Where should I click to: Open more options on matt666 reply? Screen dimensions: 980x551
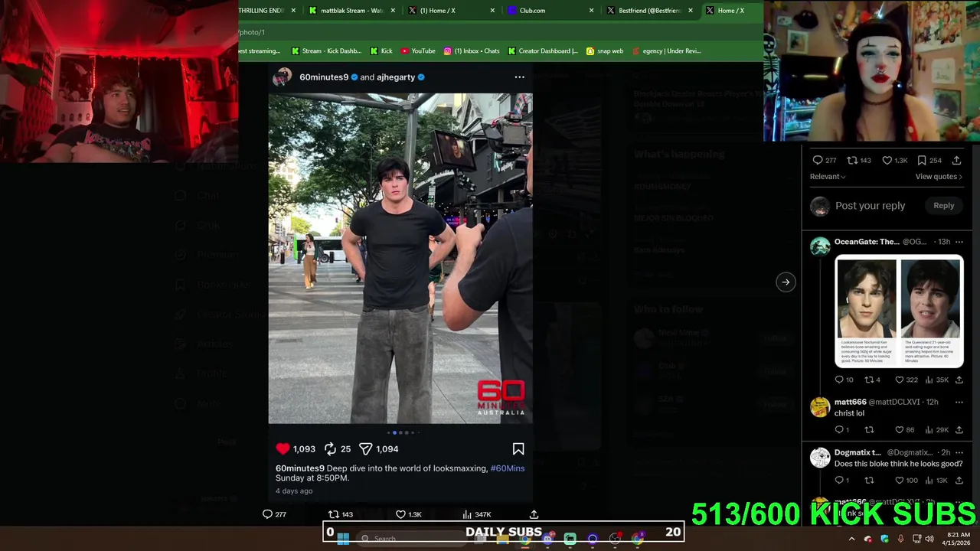point(959,402)
